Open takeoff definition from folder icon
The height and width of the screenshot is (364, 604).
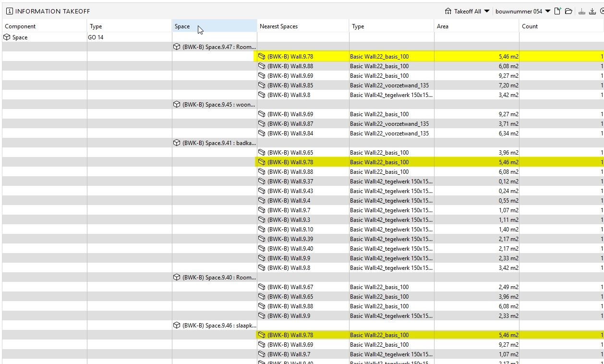point(568,11)
